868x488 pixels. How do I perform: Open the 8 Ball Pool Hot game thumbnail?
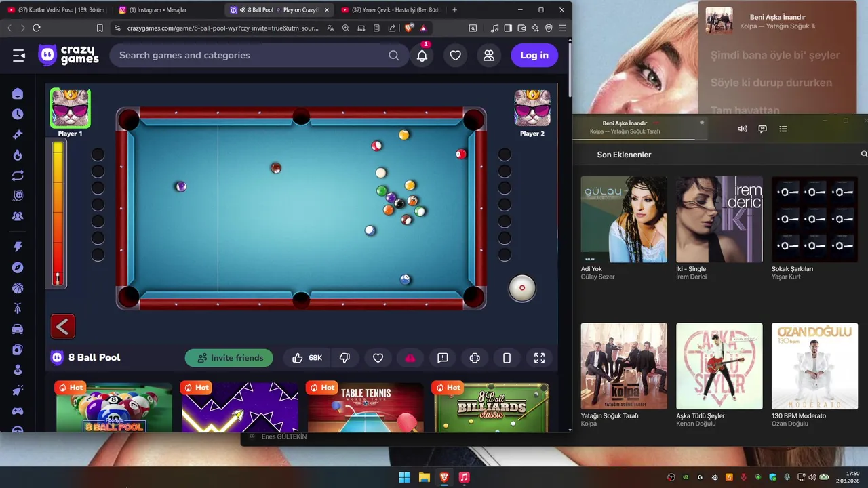tap(114, 407)
